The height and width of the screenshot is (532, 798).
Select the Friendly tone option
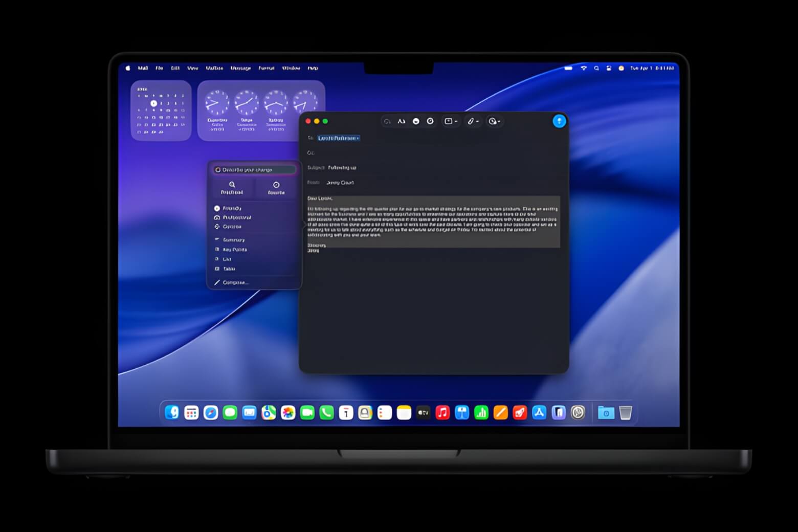click(x=231, y=208)
